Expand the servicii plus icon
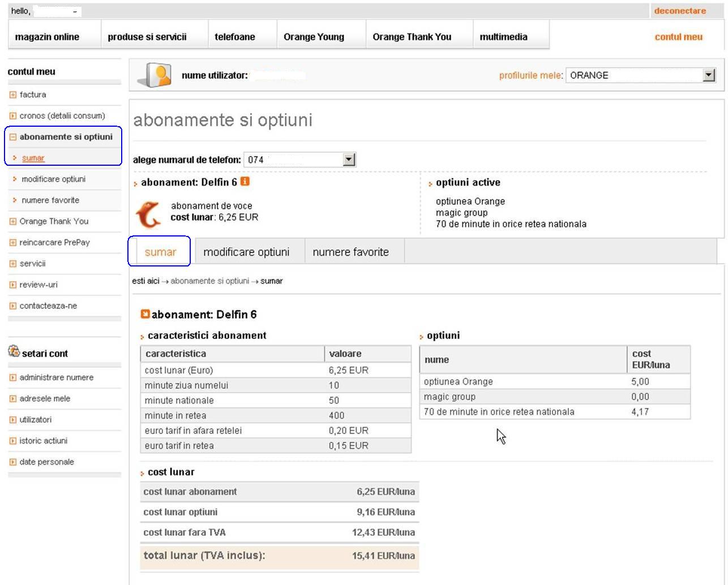This screenshot has width=728, height=585. point(13,264)
